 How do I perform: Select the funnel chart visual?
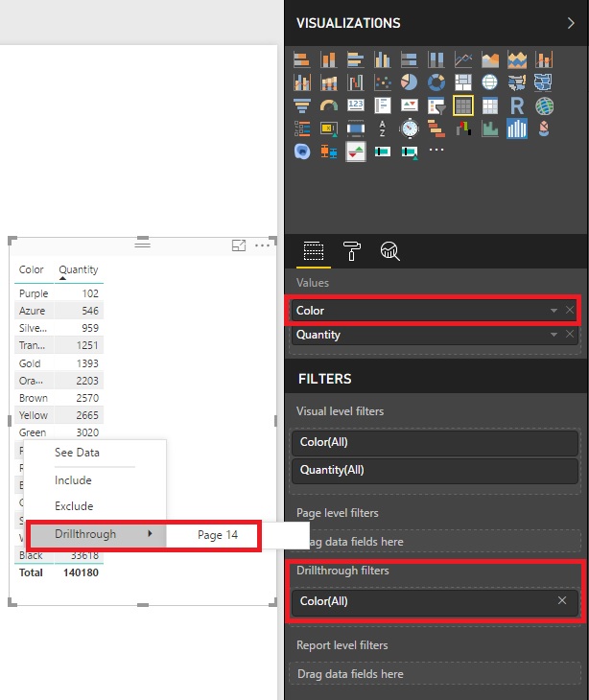(302, 105)
